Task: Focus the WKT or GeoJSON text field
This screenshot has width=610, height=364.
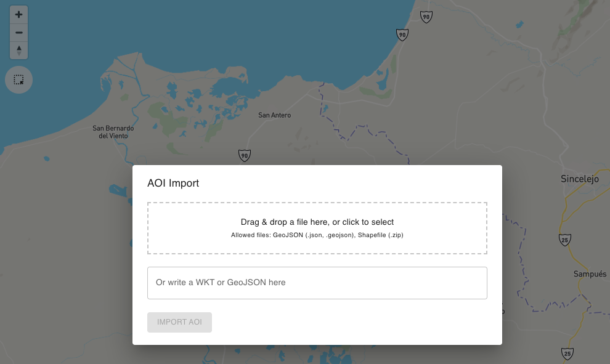Action: [317, 283]
